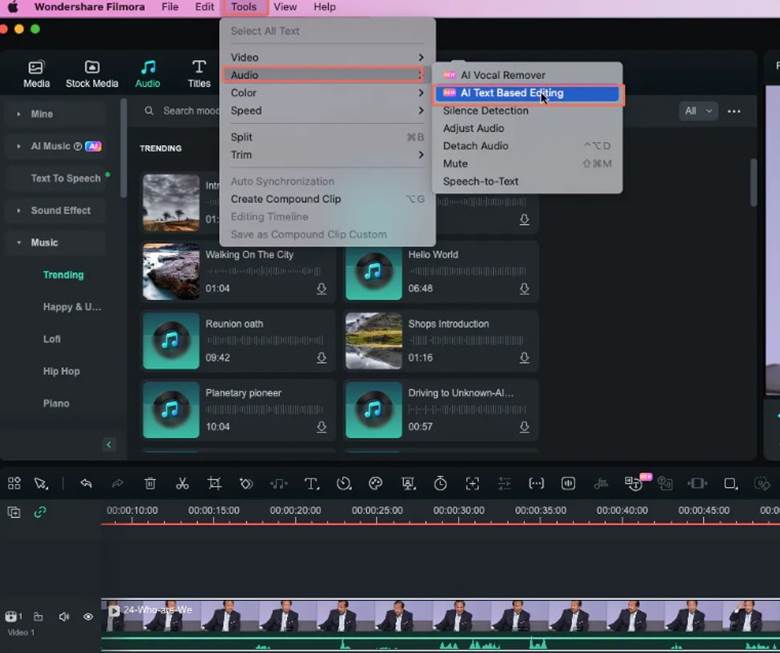Expand the Color submenu
The width and height of the screenshot is (780, 653).
[327, 93]
